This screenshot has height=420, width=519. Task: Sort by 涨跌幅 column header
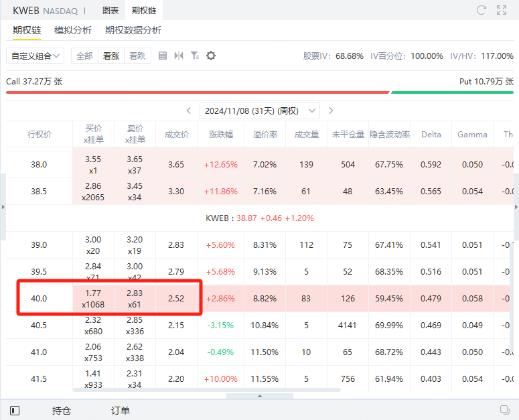[221, 135]
